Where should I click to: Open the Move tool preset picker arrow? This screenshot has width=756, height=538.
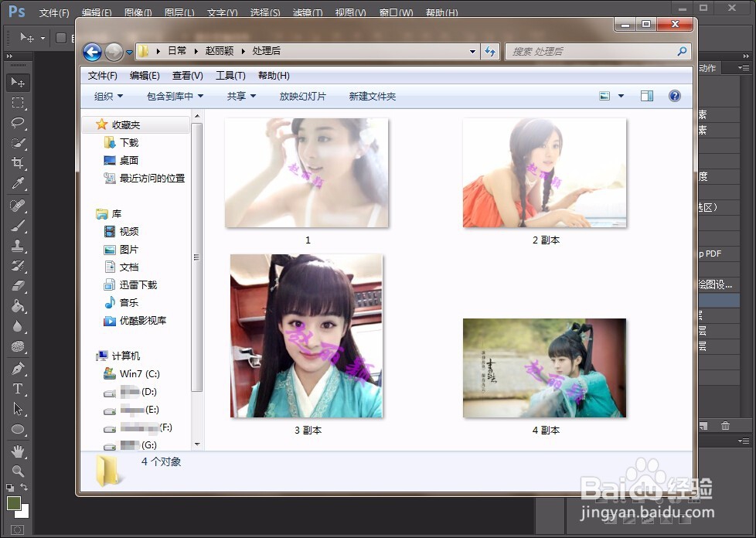(43, 38)
